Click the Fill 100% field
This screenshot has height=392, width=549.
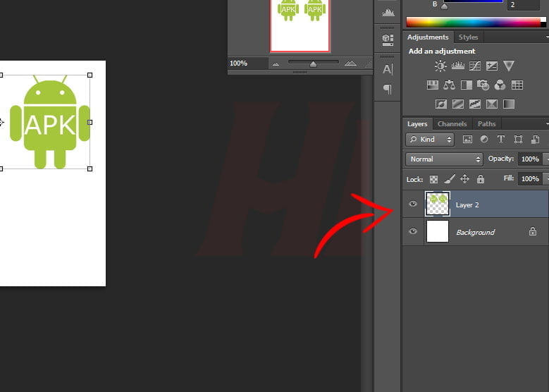(x=530, y=178)
